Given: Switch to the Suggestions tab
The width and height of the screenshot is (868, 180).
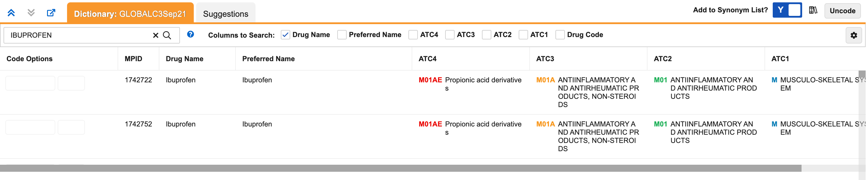Looking at the screenshot, I should (x=226, y=14).
